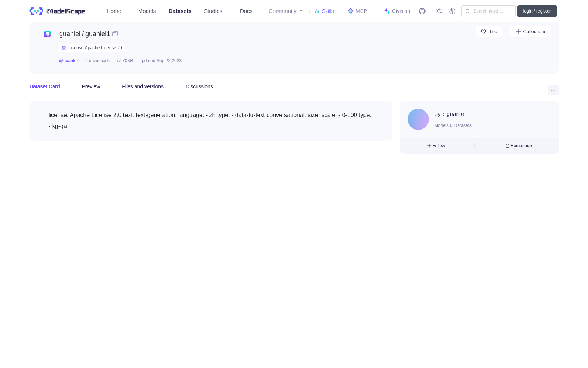Click the Search anything input field
588x368 pixels.
(488, 11)
